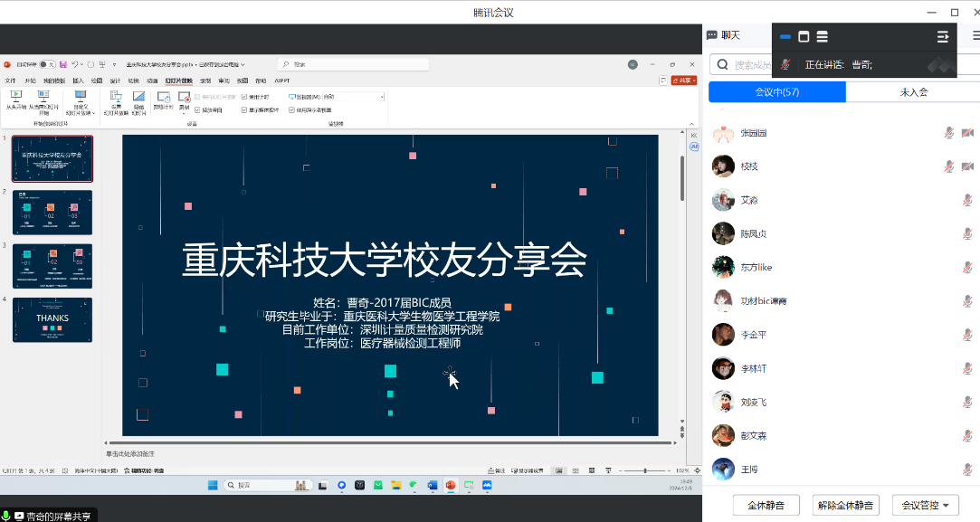The height and width of the screenshot is (522, 980).
Task: Switch to the 未入会 participants tab
Action: 913,92
